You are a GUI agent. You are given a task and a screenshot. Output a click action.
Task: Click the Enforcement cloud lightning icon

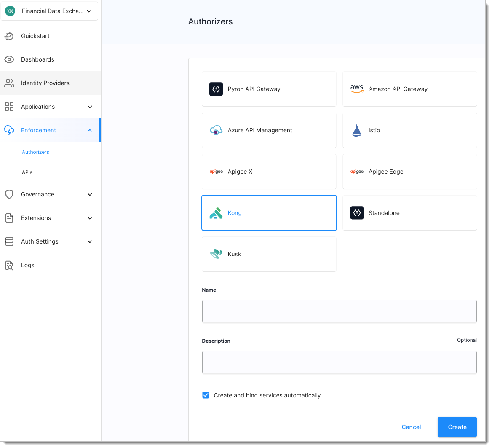coord(9,130)
